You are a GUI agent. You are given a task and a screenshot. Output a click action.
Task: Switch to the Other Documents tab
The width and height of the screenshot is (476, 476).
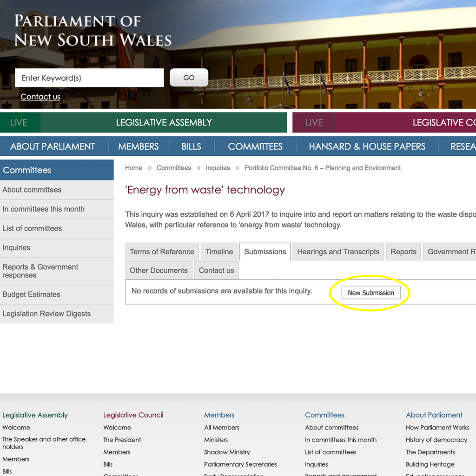pos(159,270)
